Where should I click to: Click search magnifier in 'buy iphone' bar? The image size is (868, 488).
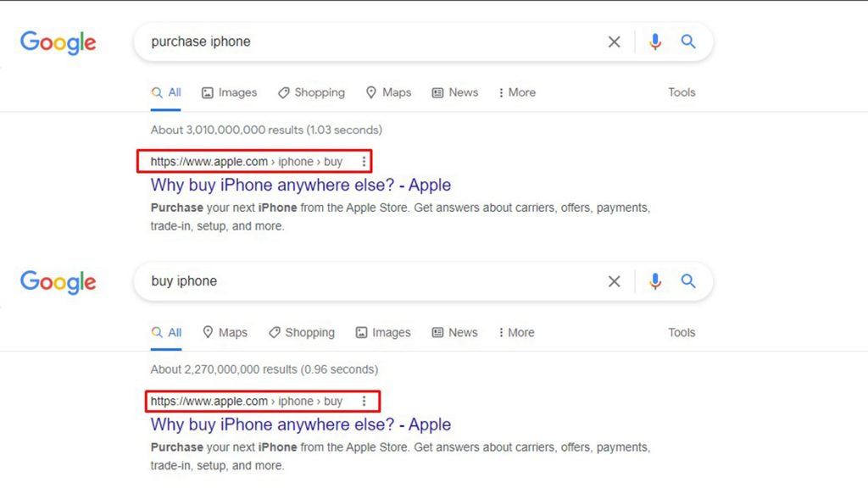tap(688, 281)
